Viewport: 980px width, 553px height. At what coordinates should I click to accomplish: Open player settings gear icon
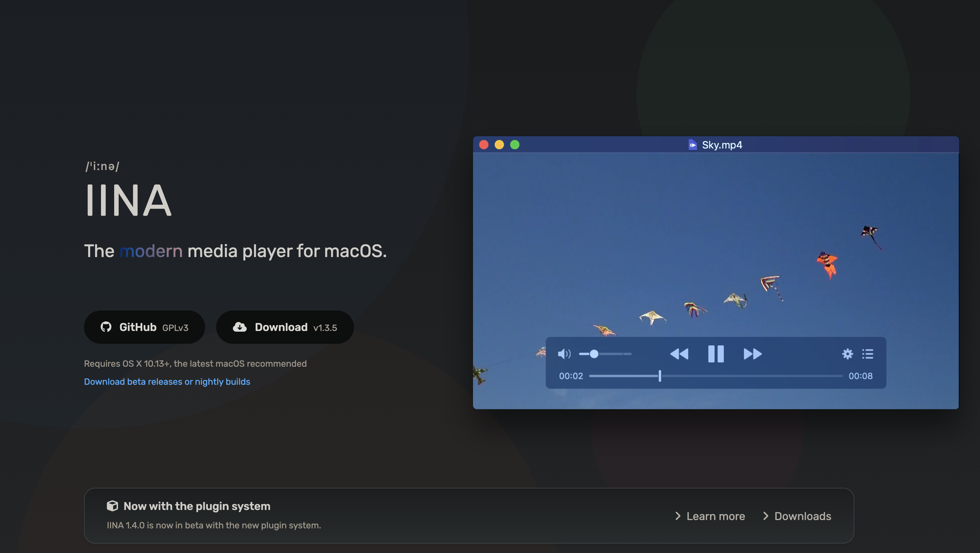tap(847, 354)
